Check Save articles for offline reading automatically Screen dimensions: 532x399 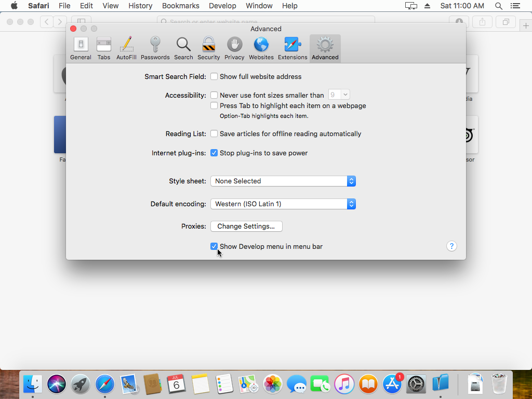[214, 134]
